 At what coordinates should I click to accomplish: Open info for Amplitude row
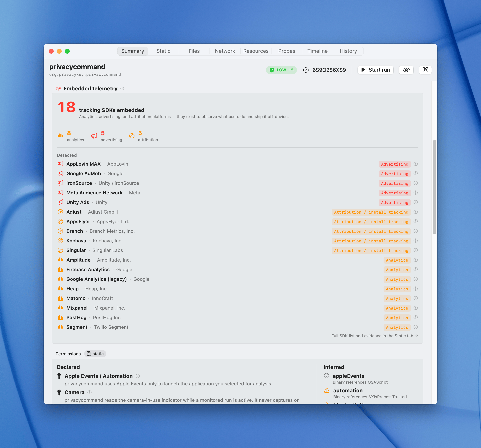[x=415, y=260]
